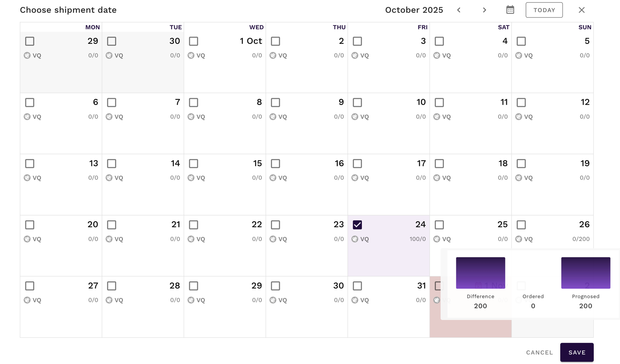Jump to today with TODAY button
Screen dimensions: 620x364
[x=544, y=10]
